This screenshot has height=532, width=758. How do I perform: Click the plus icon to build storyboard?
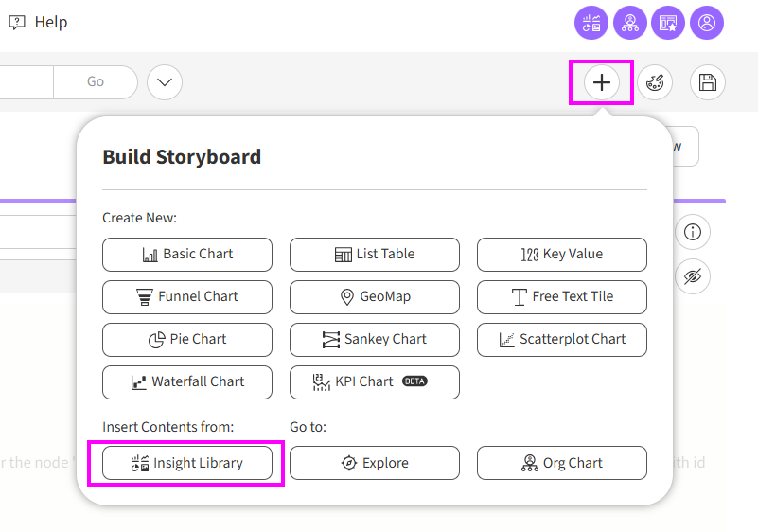pyautogui.click(x=601, y=82)
